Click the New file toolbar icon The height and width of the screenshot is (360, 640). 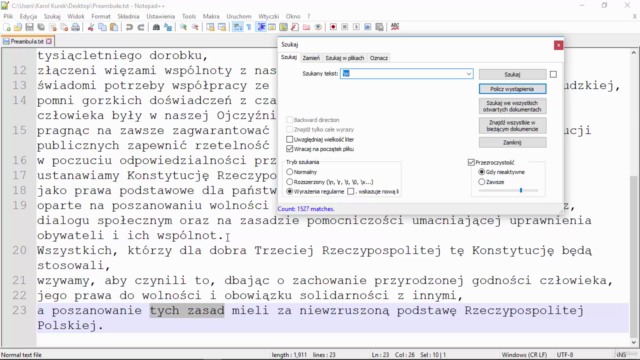[x=7, y=27]
